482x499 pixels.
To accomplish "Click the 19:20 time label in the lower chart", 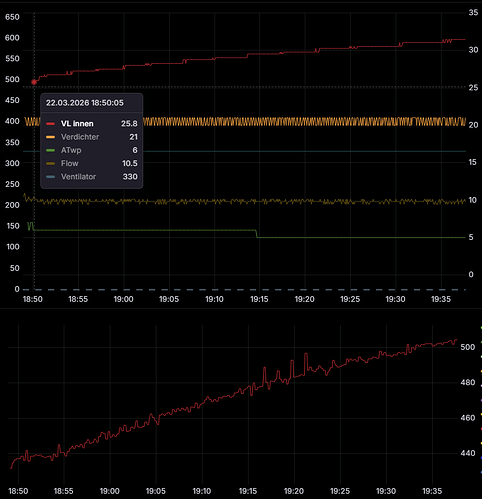I will 294,491.
